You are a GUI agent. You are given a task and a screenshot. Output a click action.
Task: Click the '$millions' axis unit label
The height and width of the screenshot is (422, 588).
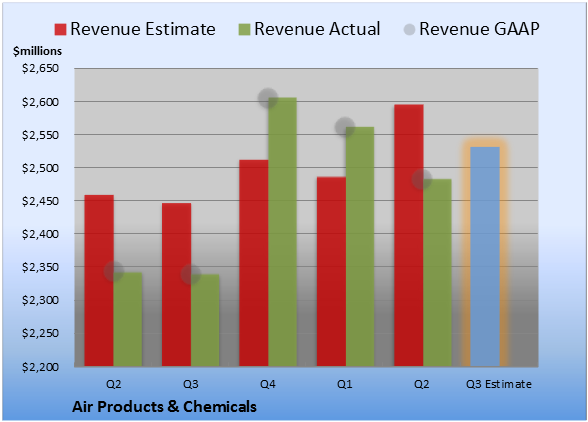tap(37, 51)
